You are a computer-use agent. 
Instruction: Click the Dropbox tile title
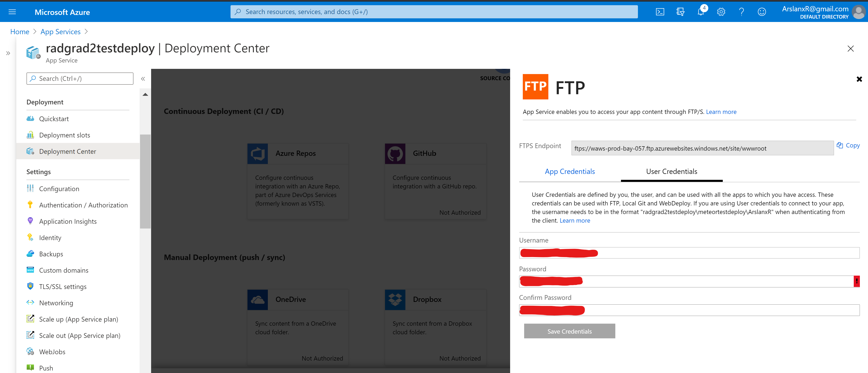coord(427,299)
